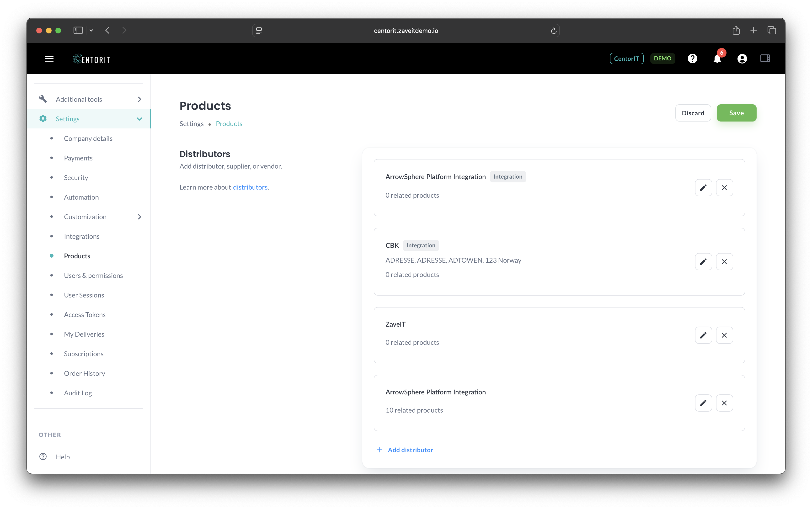Screen dimensions: 812x509
Task: Open the Audit Log page
Action: coord(78,393)
